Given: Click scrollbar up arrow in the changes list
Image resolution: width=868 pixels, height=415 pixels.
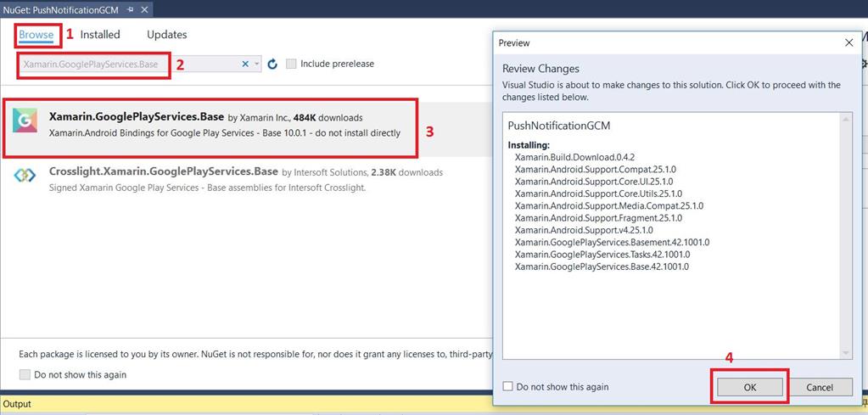Looking at the screenshot, I should 845,119.
